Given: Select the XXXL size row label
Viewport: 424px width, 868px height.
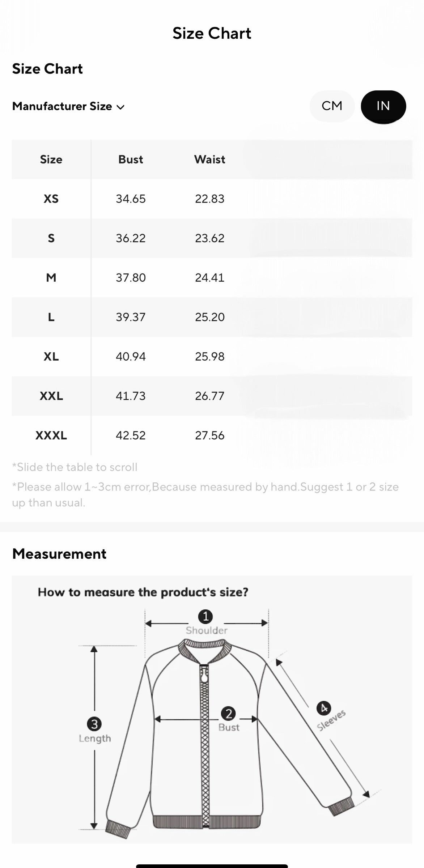Looking at the screenshot, I should pos(51,435).
